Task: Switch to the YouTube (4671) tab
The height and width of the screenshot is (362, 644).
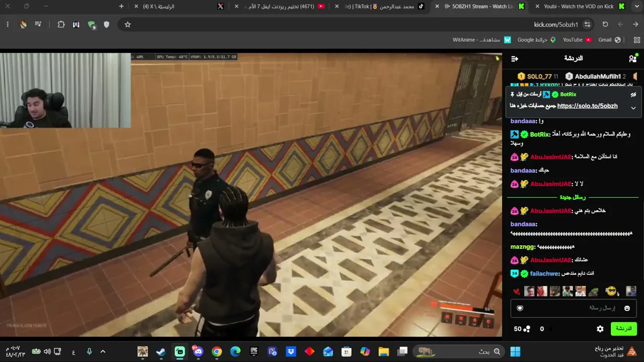Action: 280,7
